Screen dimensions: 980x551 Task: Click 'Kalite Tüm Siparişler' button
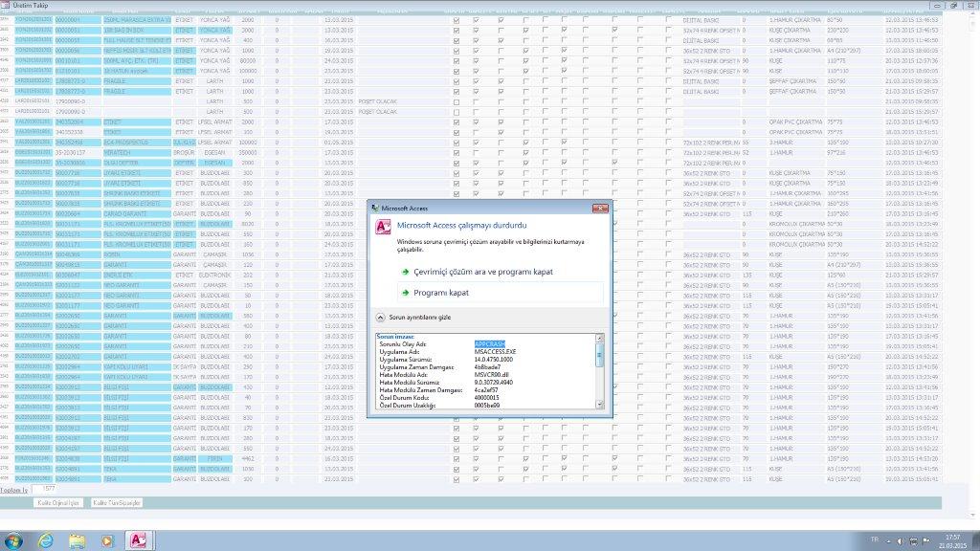tap(118, 502)
